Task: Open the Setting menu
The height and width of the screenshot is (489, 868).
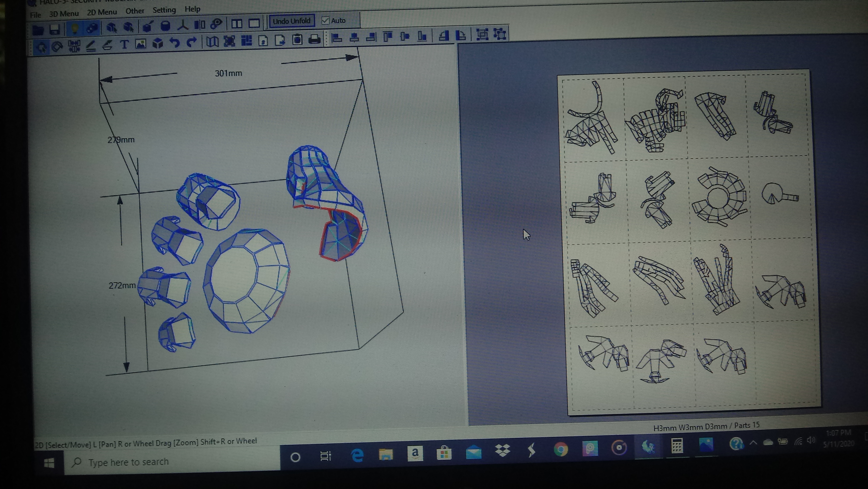Action: (164, 10)
